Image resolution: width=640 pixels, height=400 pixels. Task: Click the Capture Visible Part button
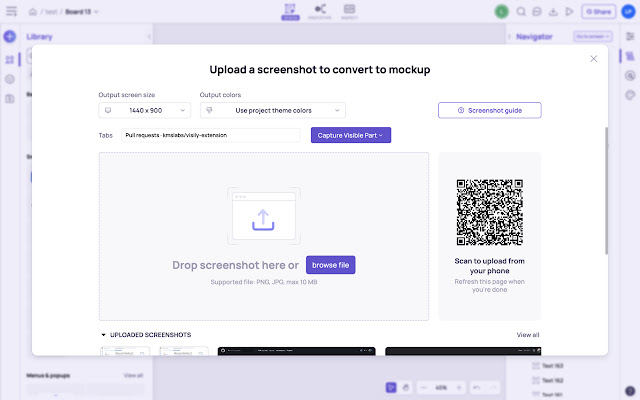(351, 135)
